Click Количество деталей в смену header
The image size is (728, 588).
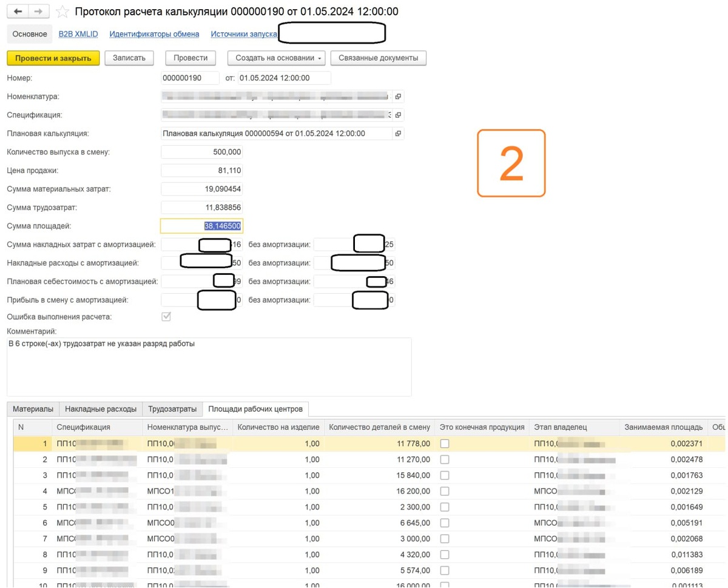pos(379,427)
